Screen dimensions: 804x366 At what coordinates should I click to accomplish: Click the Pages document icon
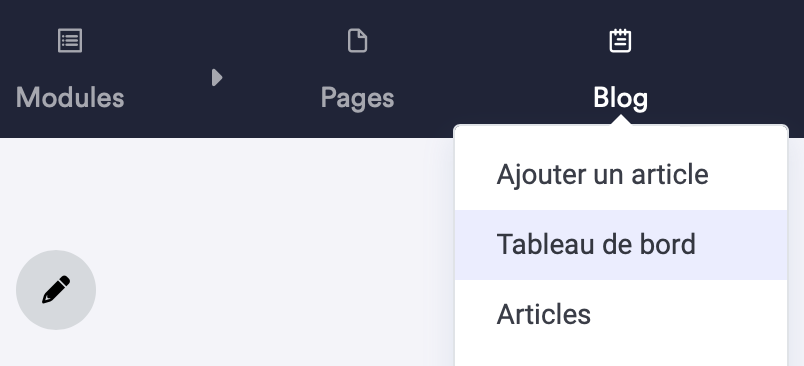[x=357, y=41]
